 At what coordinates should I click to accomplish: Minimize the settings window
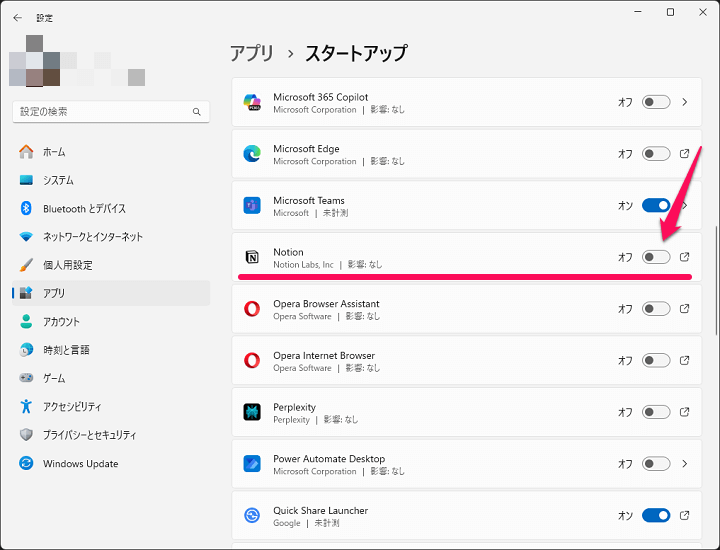coord(638,12)
